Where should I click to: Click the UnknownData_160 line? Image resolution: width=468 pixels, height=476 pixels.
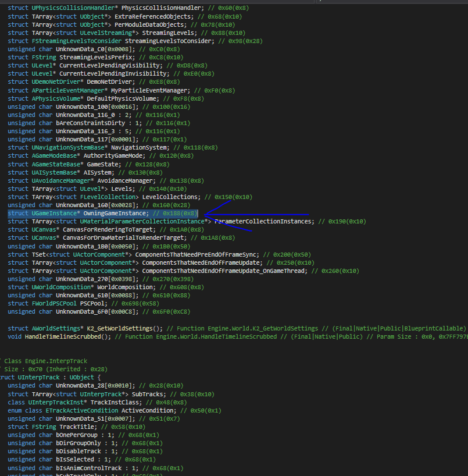(99, 205)
